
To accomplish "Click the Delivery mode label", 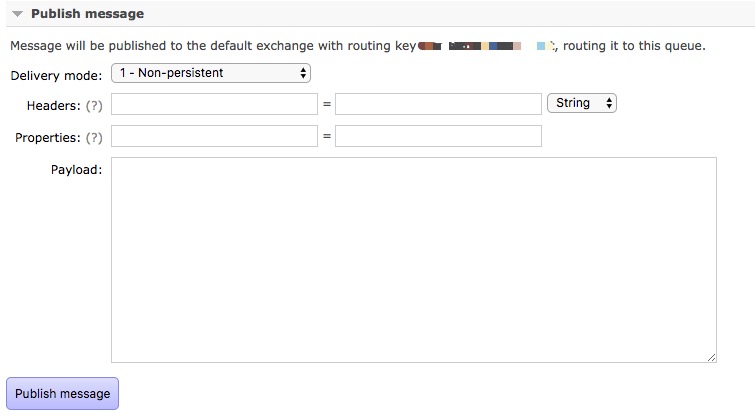I will [x=56, y=76].
